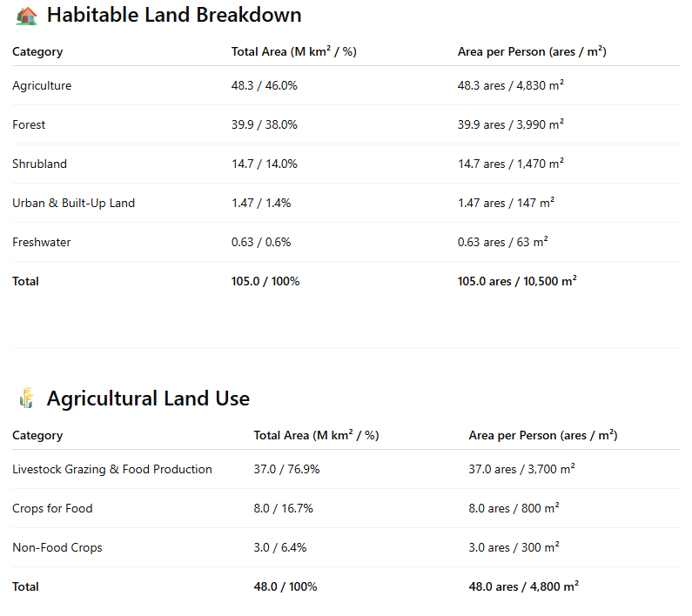Image resolution: width=692 pixels, height=616 pixels.
Task: Click the 105.0 / 100% total cell
Action: point(265,281)
